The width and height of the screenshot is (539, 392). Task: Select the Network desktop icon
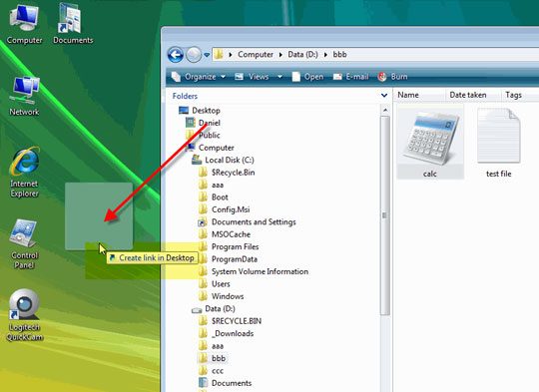(24, 96)
